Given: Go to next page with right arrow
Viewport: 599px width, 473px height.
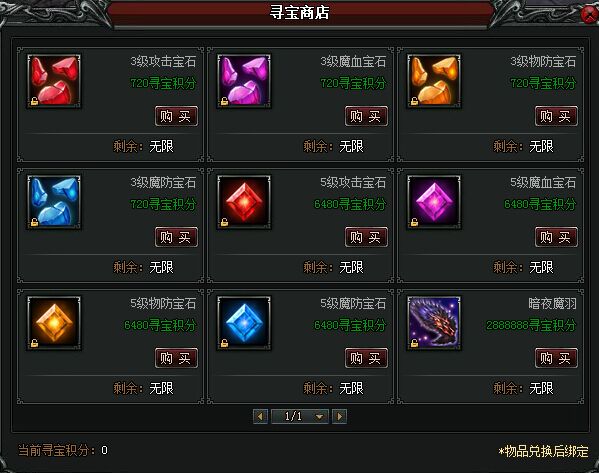Looking at the screenshot, I should coord(340,416).
